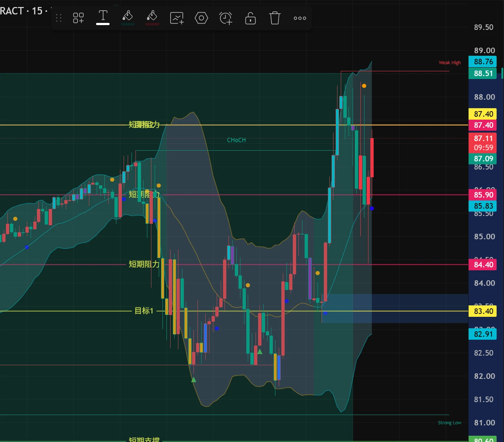Click the 85.90 pink price label

click(483, 195)
